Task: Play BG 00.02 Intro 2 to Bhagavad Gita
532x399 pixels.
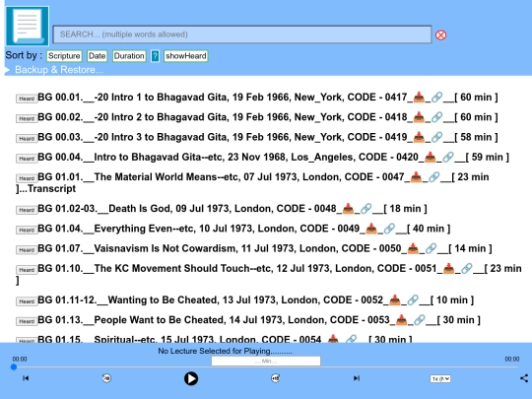Action: tap(223, 117)
